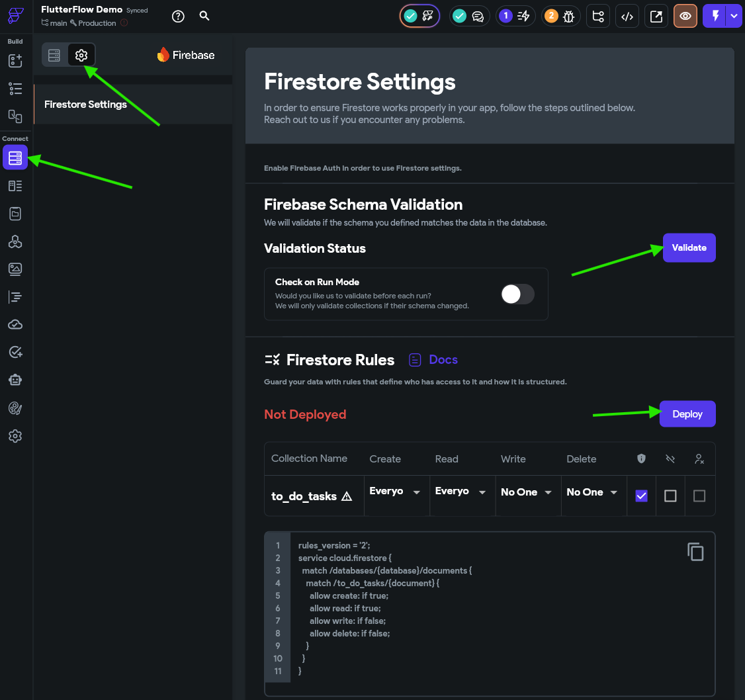Screen dimensions: 745x700
Task: Open the Custom Code lines icon
Action: [x=15, y=297]
